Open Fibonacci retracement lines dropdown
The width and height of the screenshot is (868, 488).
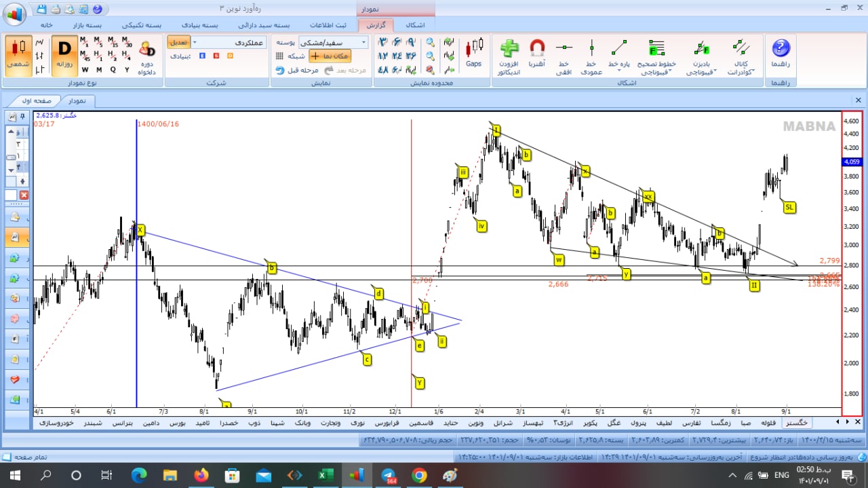pyautogui.click(x=656, y=58)
